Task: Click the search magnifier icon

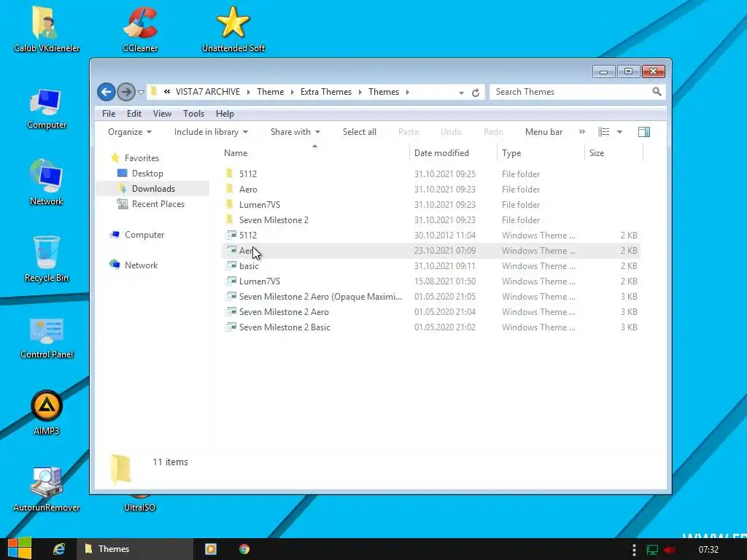Action: point(657,91)
